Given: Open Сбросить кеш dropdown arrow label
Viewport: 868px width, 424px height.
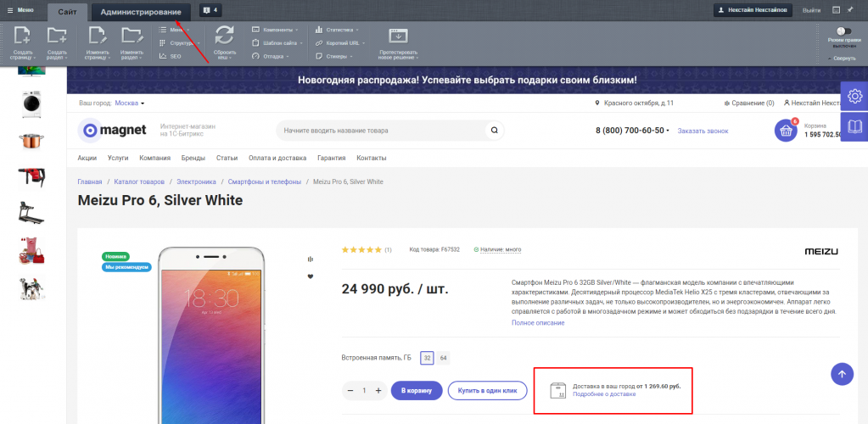Looking at the screenshot, I should (x=224, y=54).
